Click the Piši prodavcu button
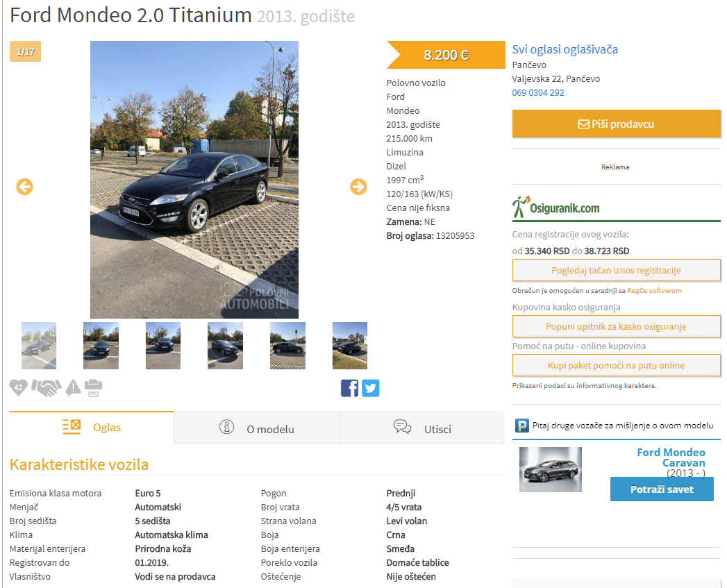 pyautogui.click(x=616, y=124)
